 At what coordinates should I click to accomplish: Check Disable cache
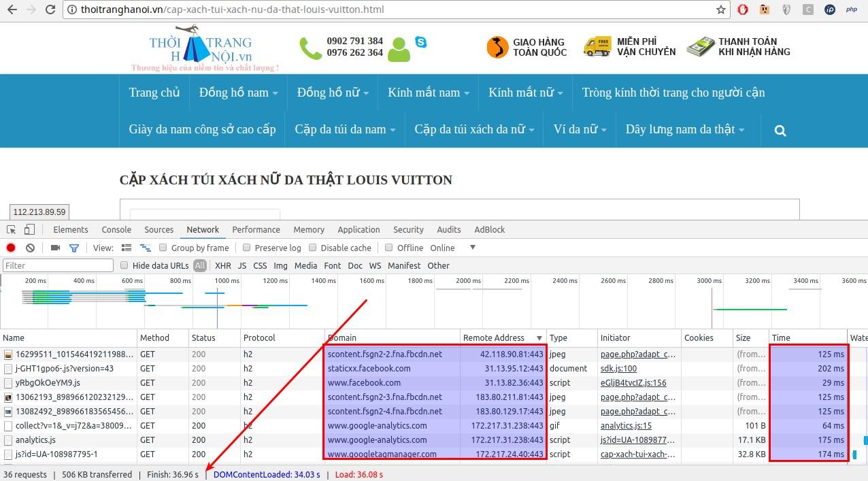point(313,248)
